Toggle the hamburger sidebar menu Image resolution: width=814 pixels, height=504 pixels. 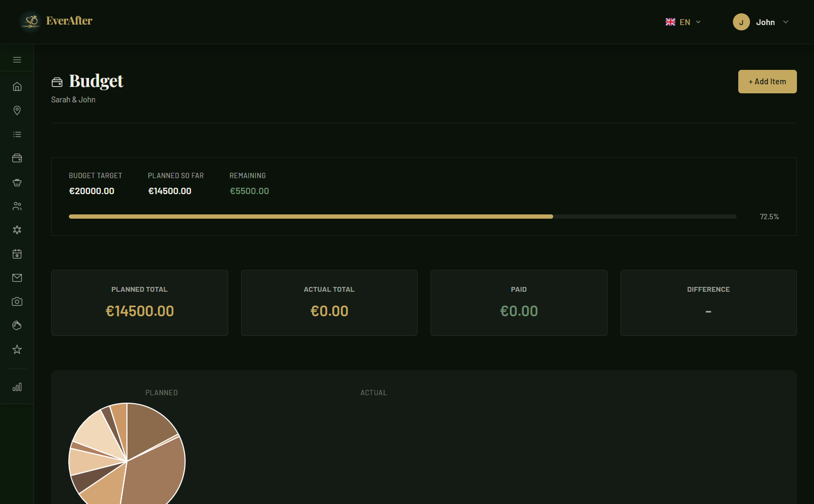[17, 60]
